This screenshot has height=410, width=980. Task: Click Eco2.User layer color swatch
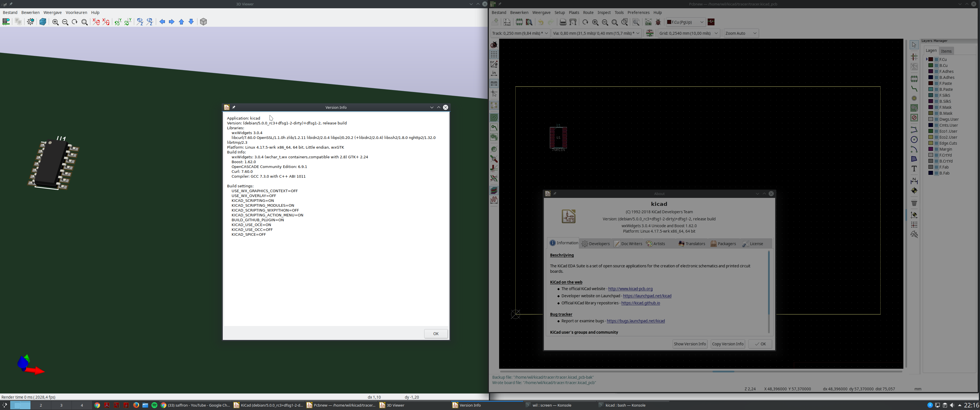point(930,137)
